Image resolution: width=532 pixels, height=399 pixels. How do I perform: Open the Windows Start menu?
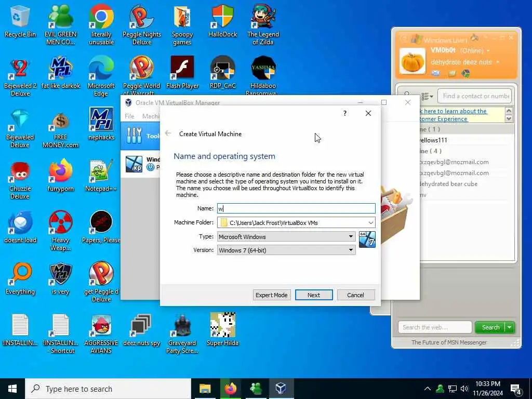click(x=12, y=389)
